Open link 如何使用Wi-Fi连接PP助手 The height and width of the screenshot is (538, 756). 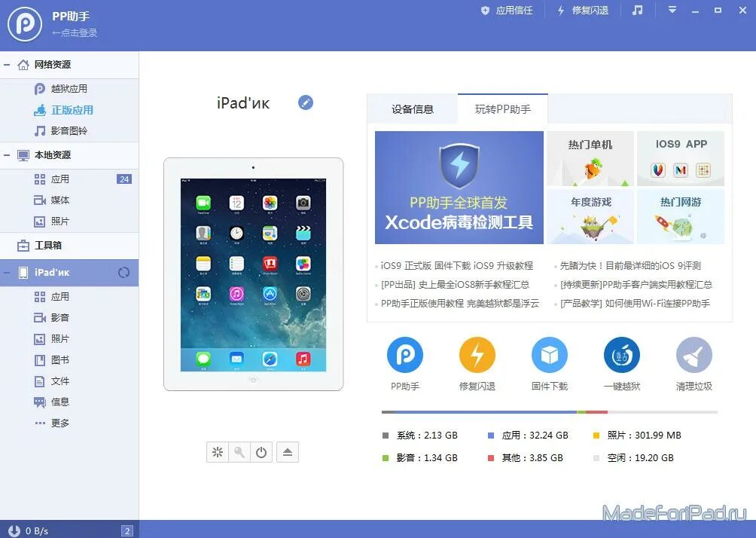point(635,304)
